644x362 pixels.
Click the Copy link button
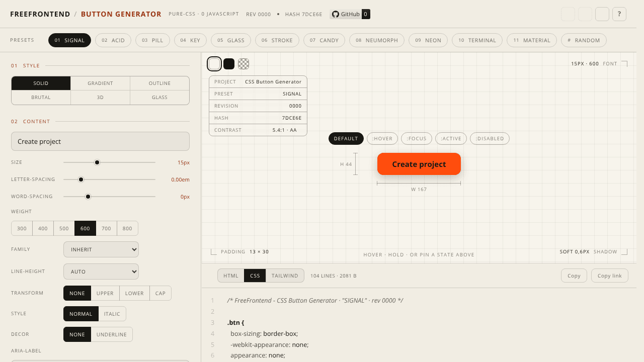tap(610, 276)
